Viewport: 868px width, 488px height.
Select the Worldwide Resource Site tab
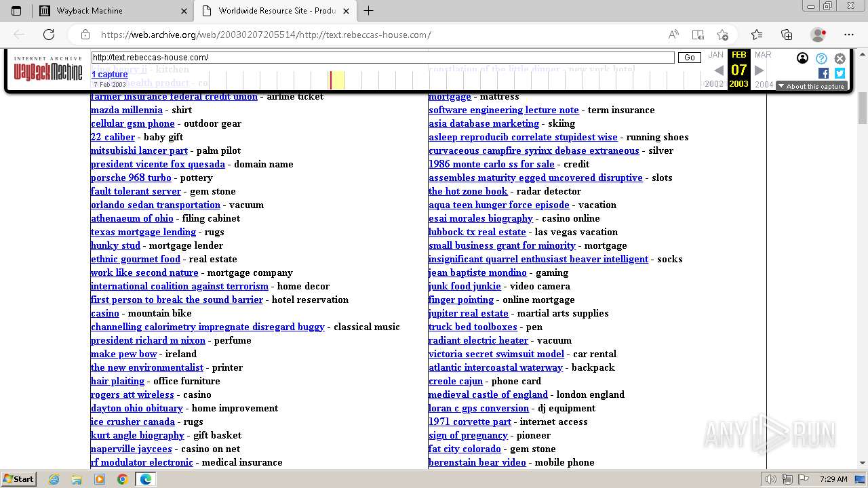[x=275, y=11]
